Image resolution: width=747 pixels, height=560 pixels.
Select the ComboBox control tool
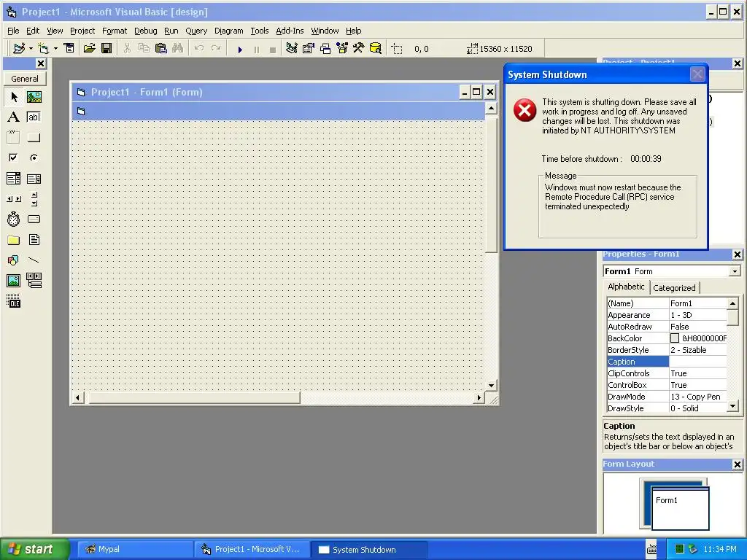pyautogui.click(x=13, y=179)
